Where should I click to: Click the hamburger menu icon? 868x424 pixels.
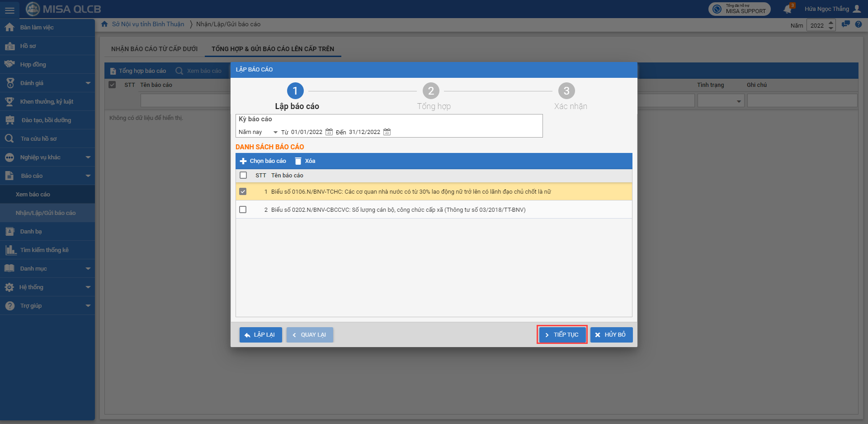[x=9, y=10]
